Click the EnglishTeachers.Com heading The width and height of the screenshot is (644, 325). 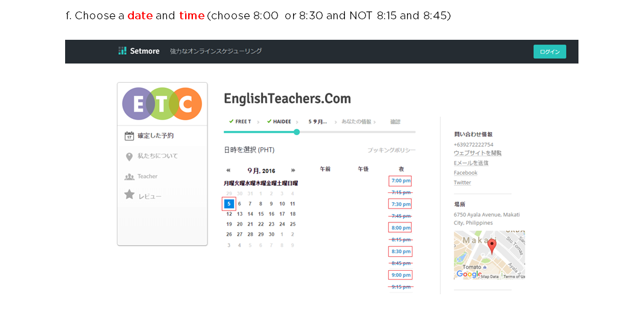coord(287,99)
